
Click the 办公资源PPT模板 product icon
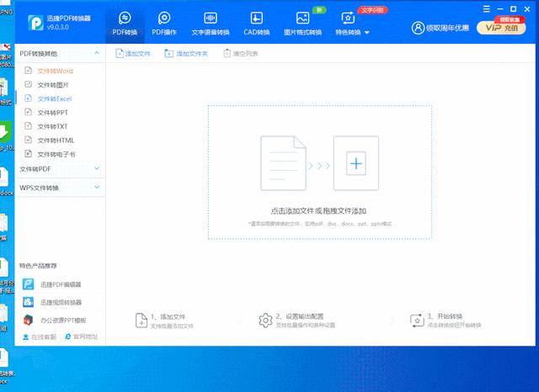(28, 320)
